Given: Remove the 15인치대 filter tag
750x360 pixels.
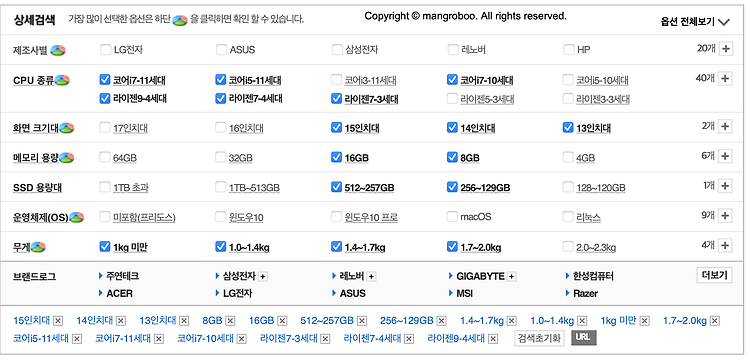Looking at the screenshot, I should pyautogui.click(x=58, y=321).
